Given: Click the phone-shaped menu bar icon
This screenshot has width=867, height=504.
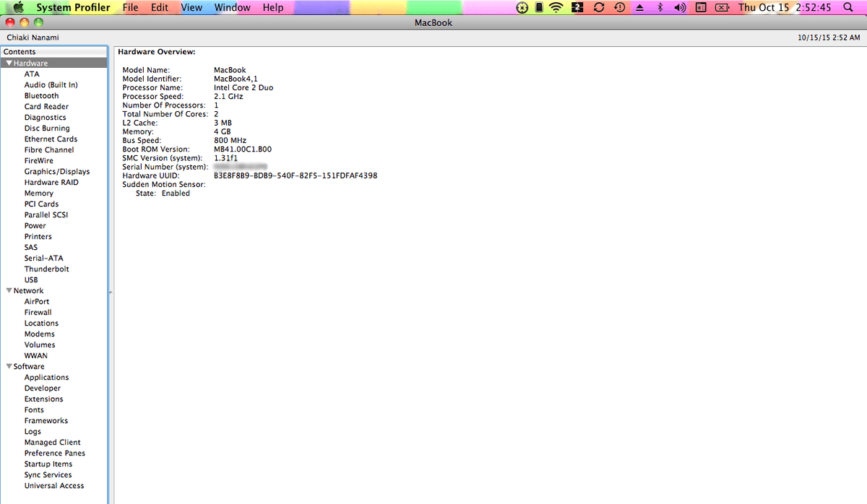Looking at the screenshot, I should pyautogui.click(x=539, y=7).
